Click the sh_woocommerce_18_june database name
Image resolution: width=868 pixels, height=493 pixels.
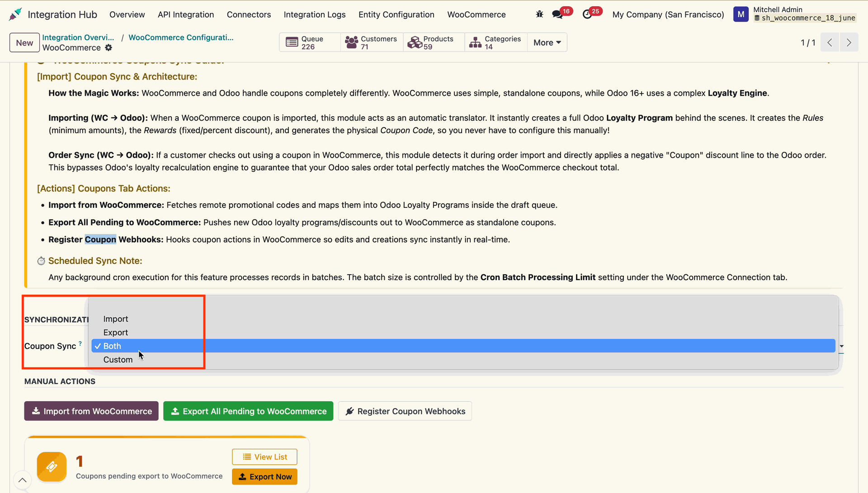click(x=808, y=18)
